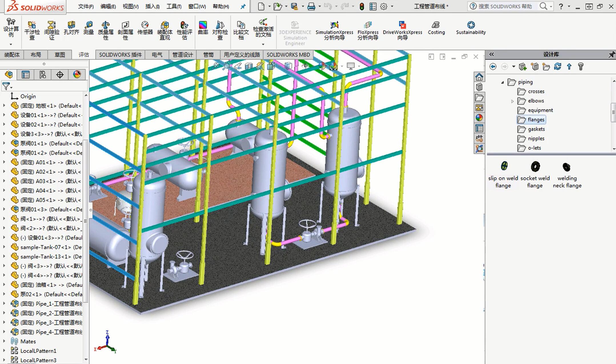Click the save toolbar icon

[294, 6]
